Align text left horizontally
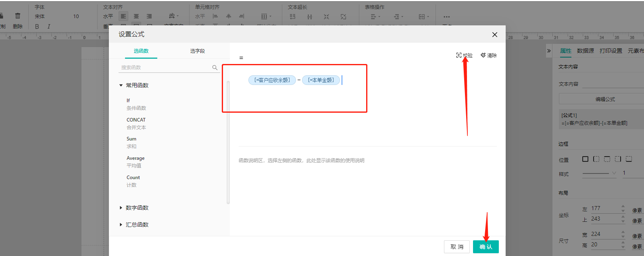644x256 pixels. pos(123,17)
